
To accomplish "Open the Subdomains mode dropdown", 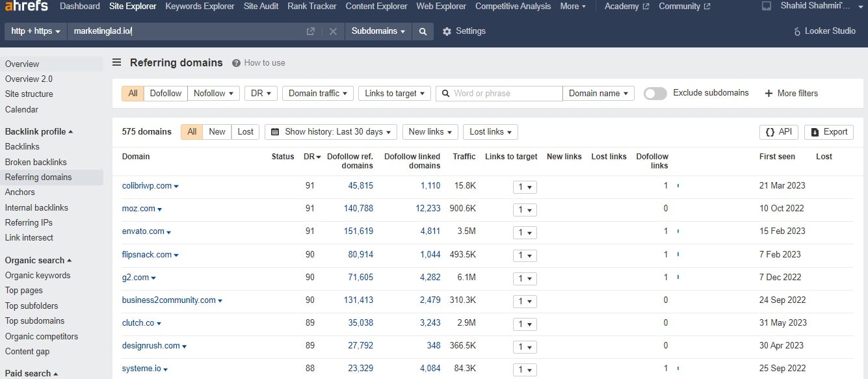I will (x=378, y=31).
